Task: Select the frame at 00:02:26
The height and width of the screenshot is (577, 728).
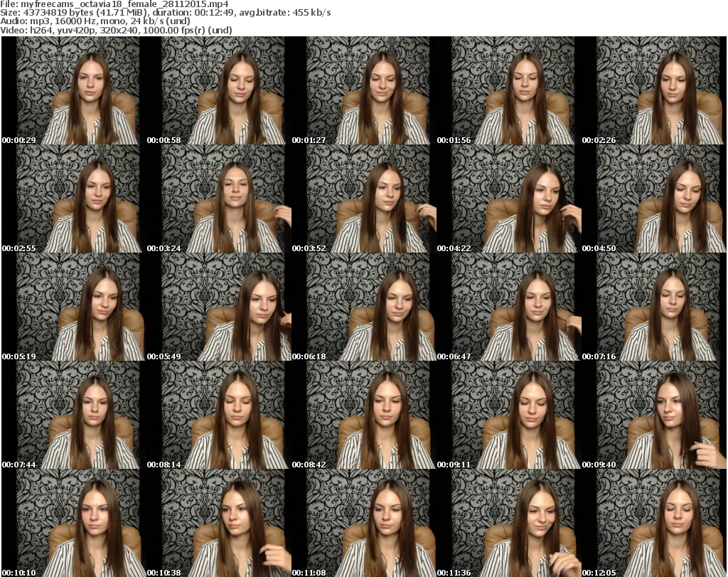Action: 654,90
